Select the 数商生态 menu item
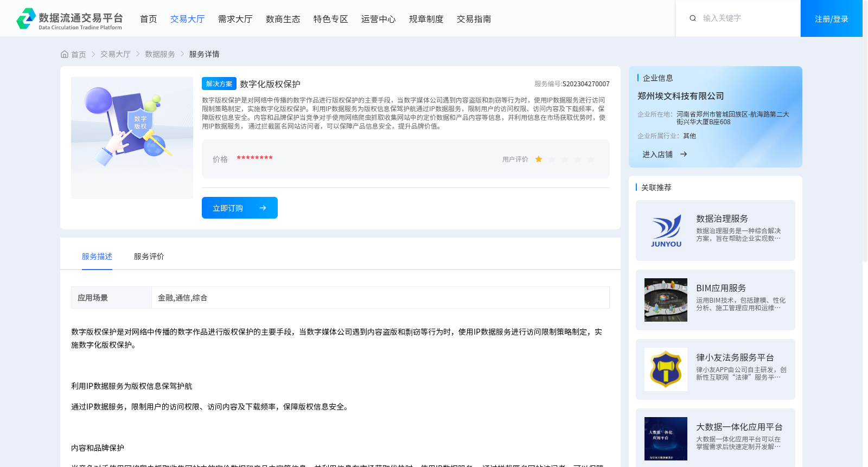868x467 pixels. (x=283, y=19)
